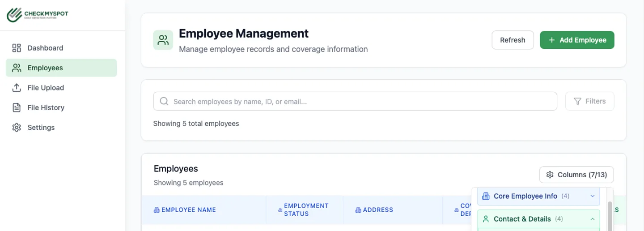Focus the employee search field
This screenshot has height=231, width=644.
355,101
